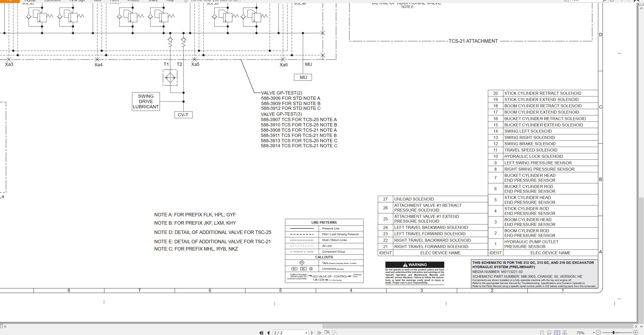Image resolution: width=644 pixels, height=335 pixels.
Task: Open the Protect ribbon tab
Action: pos(133,1)
